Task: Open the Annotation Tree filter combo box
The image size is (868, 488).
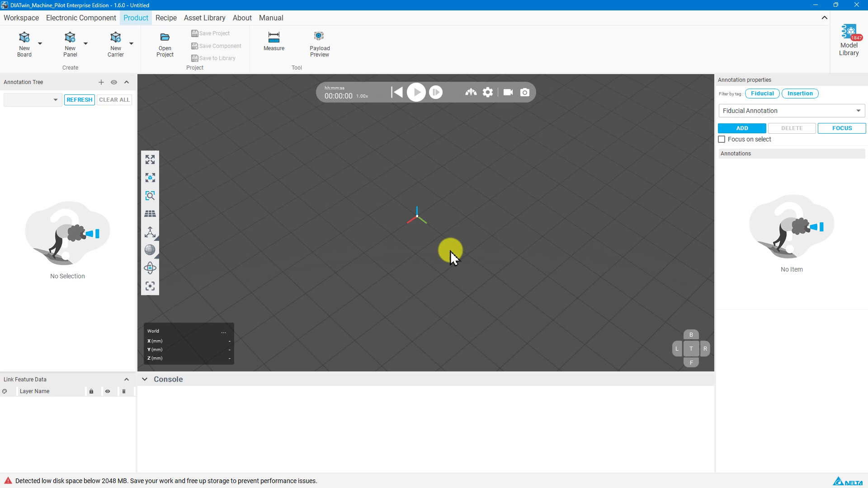Action: 33,100
